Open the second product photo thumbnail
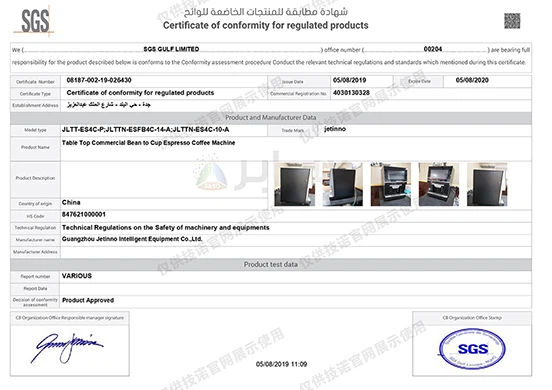Viewport: 552px width, 390px height. click(x=343, y=184)
